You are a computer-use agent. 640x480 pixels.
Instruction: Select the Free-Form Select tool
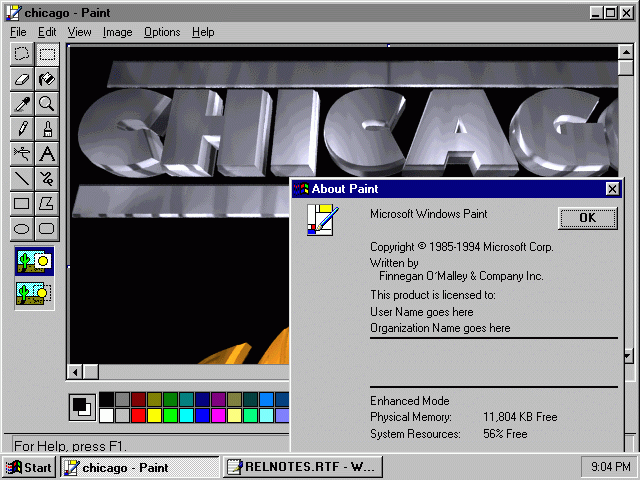[x=22, y=54]
